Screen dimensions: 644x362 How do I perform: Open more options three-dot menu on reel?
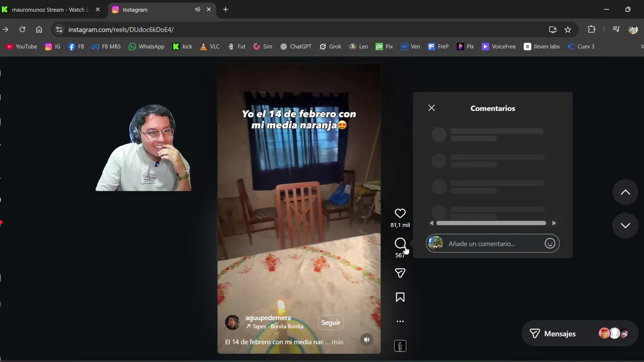coord(400,321)
